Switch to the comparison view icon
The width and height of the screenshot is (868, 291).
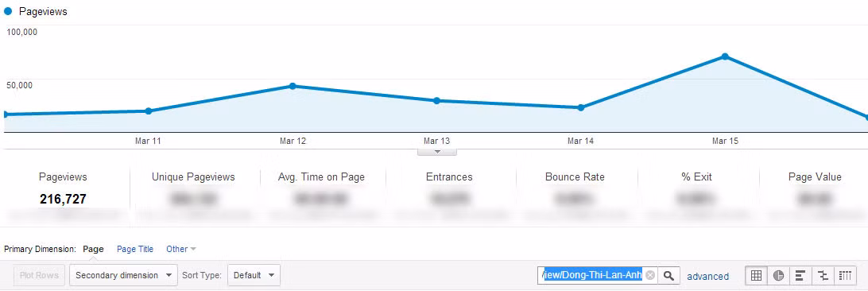(823, 276)
